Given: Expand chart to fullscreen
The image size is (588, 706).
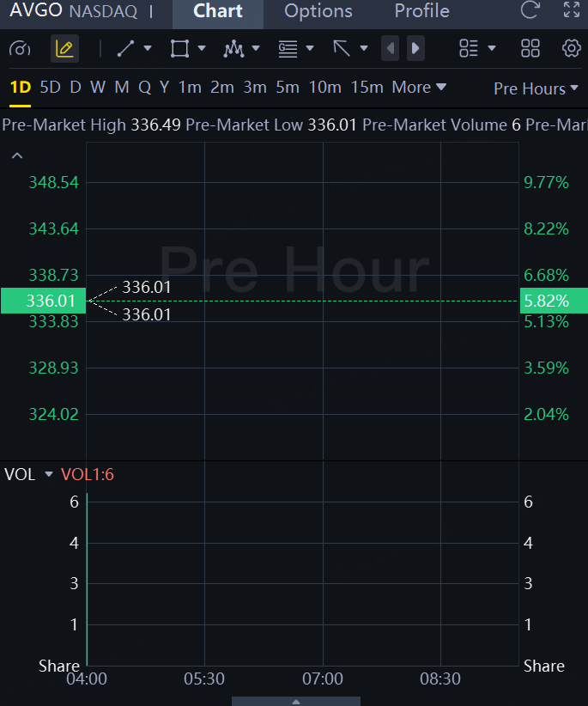Looking at the screenshot, I should (x=571, y=11).
